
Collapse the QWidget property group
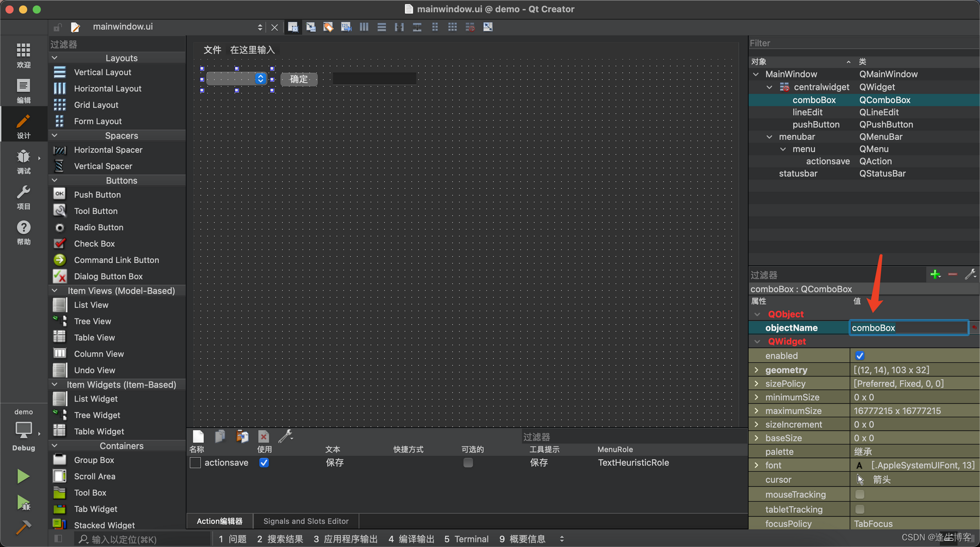(x=757, y=341)
